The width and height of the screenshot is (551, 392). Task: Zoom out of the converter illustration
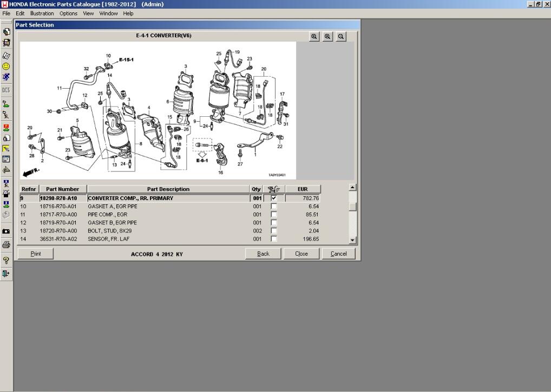click(341, 37)
